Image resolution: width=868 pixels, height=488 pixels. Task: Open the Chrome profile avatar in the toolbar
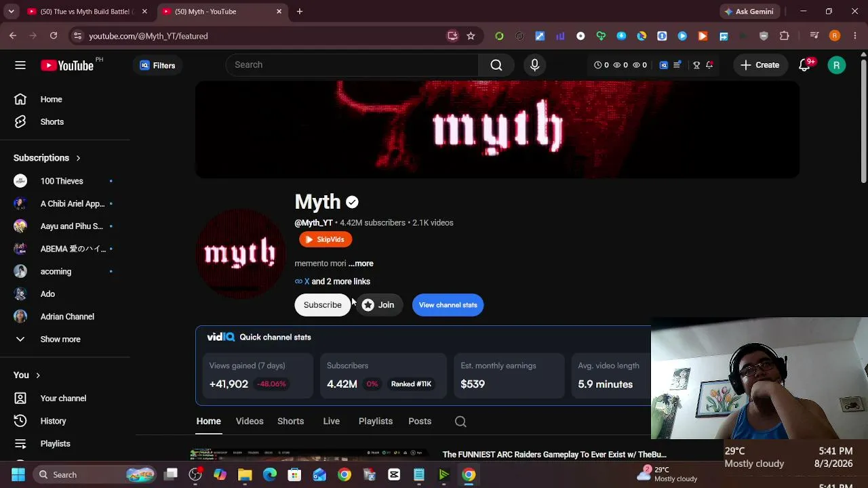(x=835, y=36)
